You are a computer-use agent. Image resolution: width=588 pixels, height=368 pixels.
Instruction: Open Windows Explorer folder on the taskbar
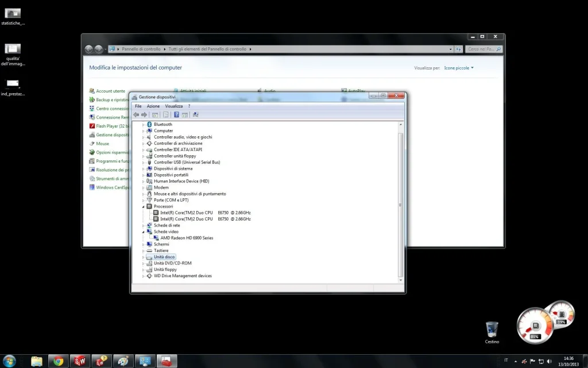tap(37, 361)
